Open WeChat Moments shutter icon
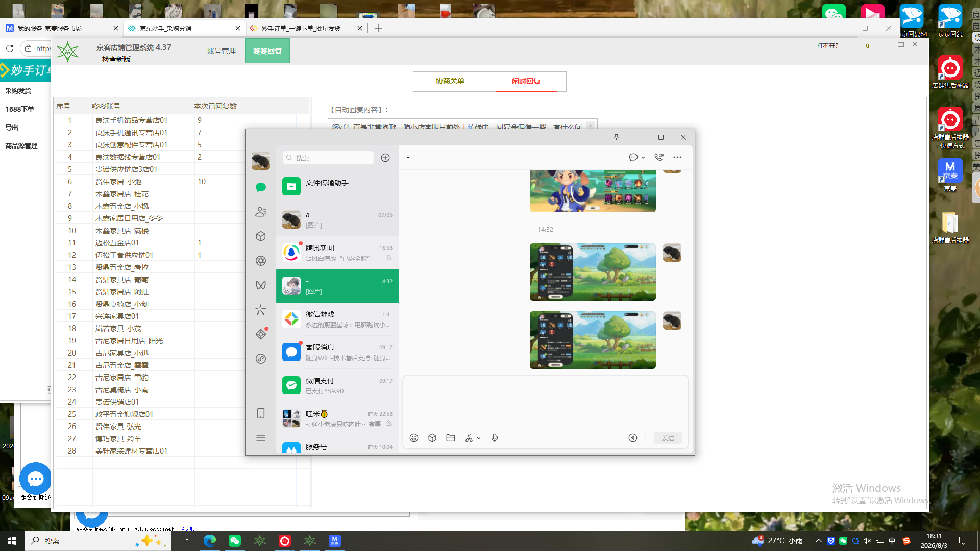Screen dimensions: 980x551 [261, 261]
